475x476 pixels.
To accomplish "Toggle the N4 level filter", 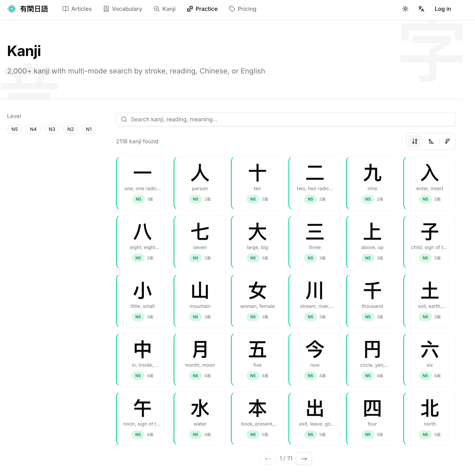I will click(33, 129).
